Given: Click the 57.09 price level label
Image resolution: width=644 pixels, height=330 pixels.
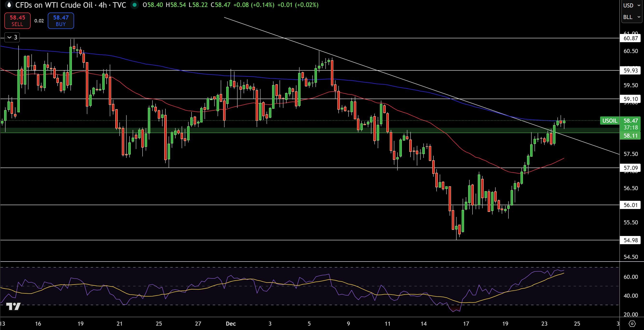Looking at the screenshot, I should pyautogui.click(x=630, y=168).
